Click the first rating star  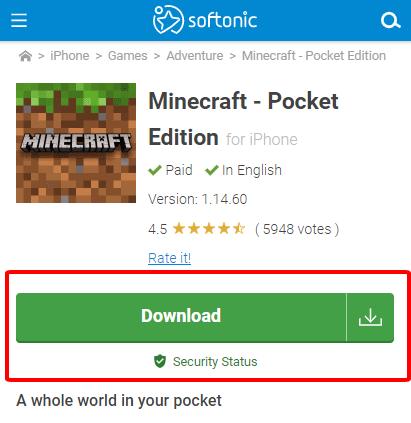tap(179, 229)
